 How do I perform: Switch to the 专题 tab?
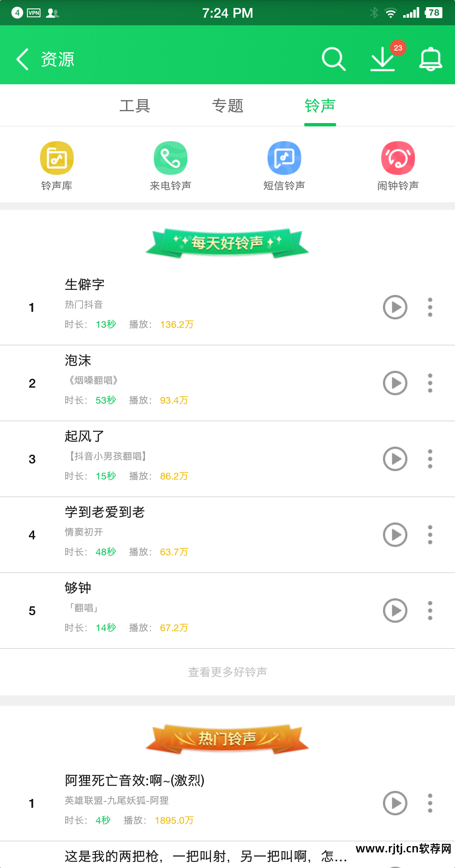tap(227, 106)
